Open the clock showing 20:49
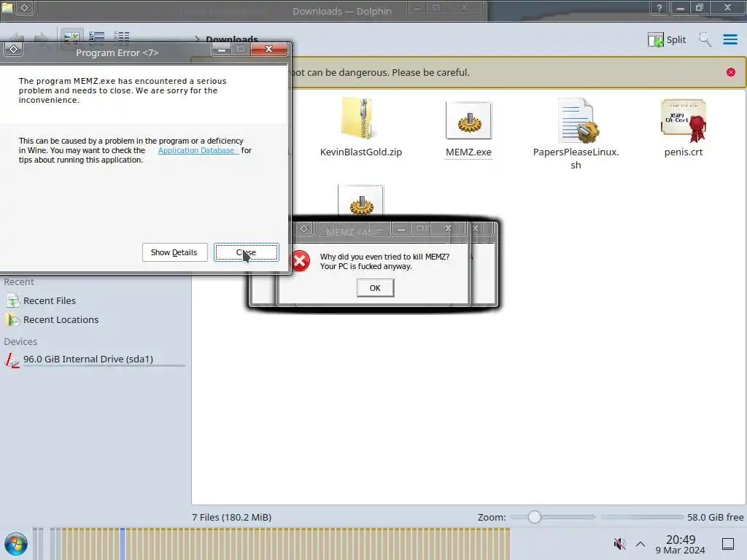This screenshot has width=747, height=560. 681,544
